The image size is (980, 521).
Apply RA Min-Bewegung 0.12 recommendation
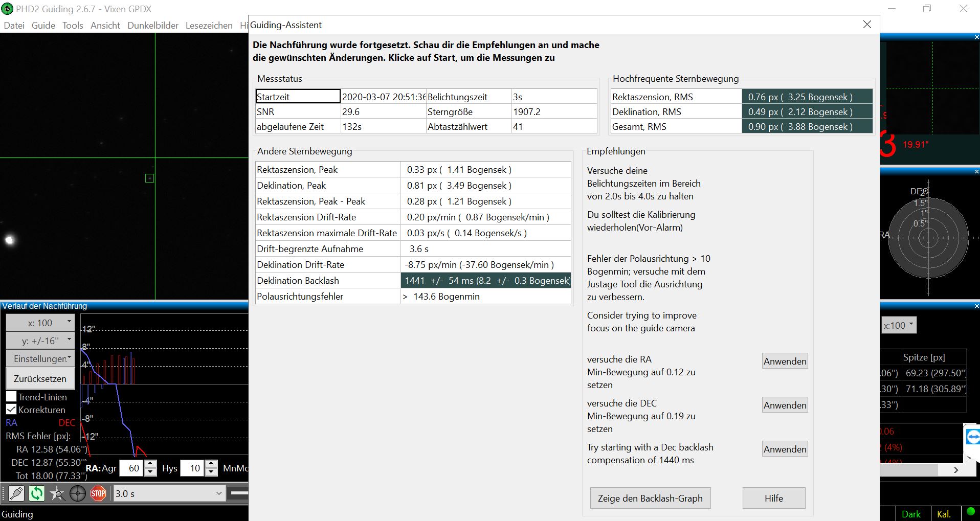pos(785,361)
